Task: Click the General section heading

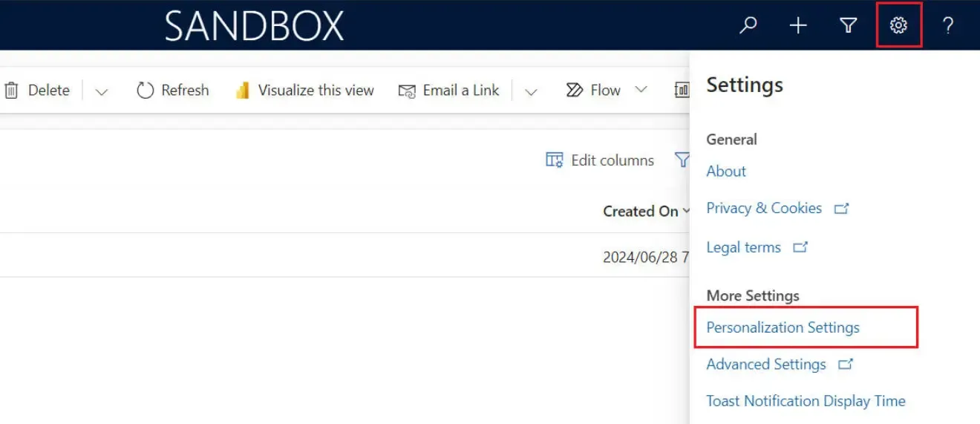Action: point(731,140)
